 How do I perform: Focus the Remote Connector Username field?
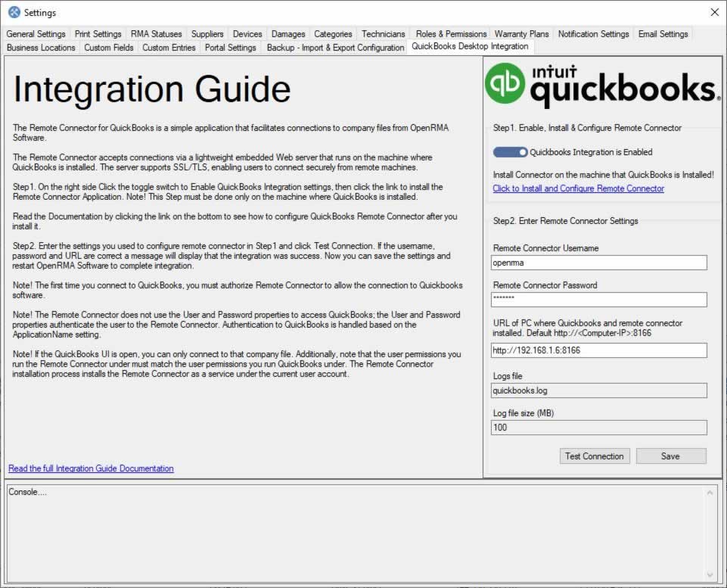tap(598, 263)
